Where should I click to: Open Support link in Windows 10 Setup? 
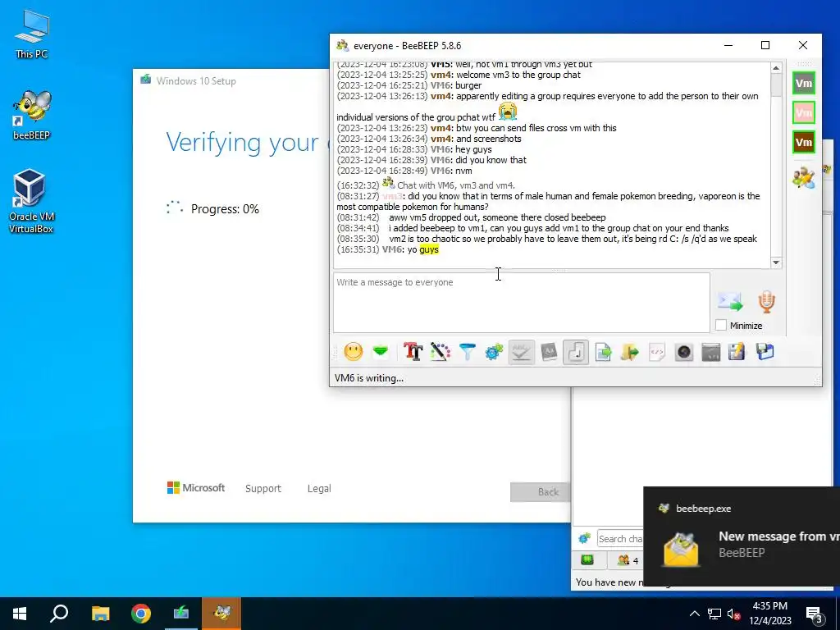pos(263,489)
